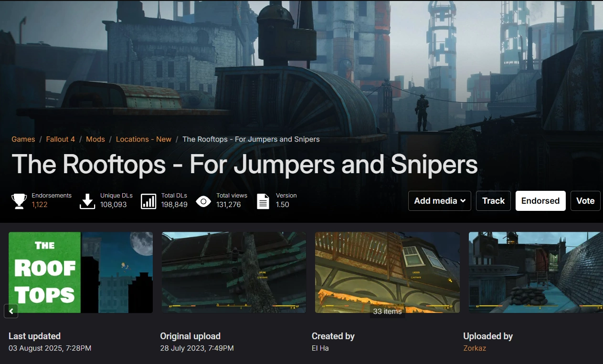This screenshot has height=364, width=603.
Task: Open the sandbags rooftop screenshot thumbnail
Action: click(x=536, y=272)
